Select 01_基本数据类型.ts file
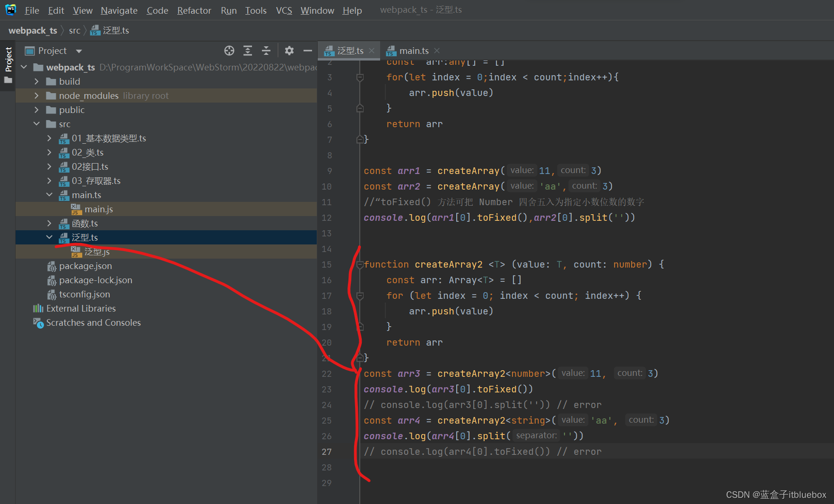The width and height of the screenshot is (834, 504). pos(166,138)
